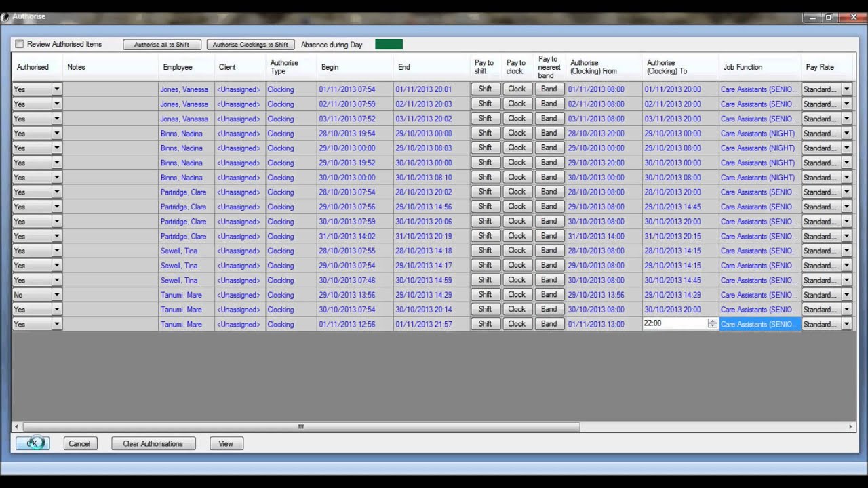The image size is (868, 488).
Task: Click Authorise To cell 29/10/2013 14:29
Action: click(x=681, y=295)
